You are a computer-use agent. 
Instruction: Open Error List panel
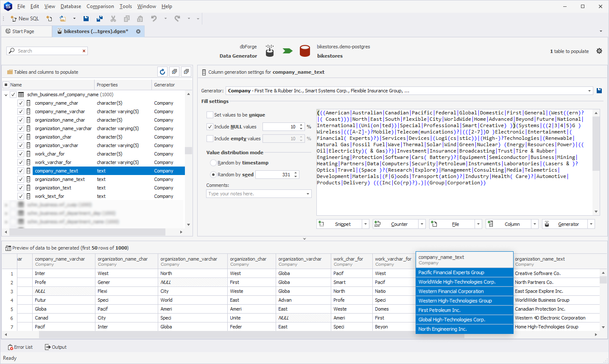pyautogui.click(x=20, y=347)
